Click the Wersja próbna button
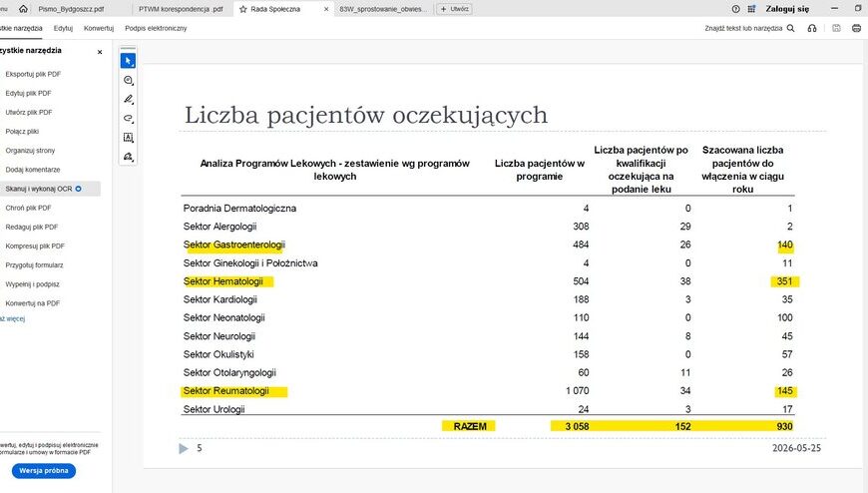Viewport: 868px width, 493px height. coord(44,471)
